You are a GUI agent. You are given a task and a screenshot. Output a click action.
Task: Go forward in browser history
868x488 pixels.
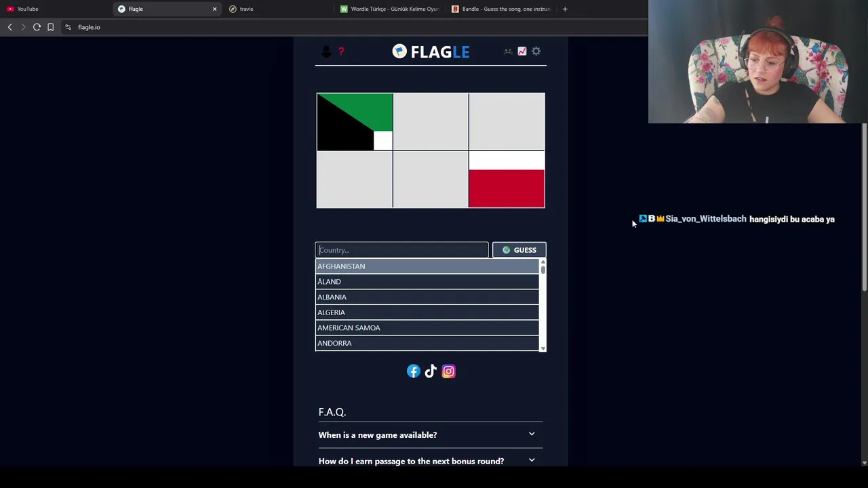(23, 27)
